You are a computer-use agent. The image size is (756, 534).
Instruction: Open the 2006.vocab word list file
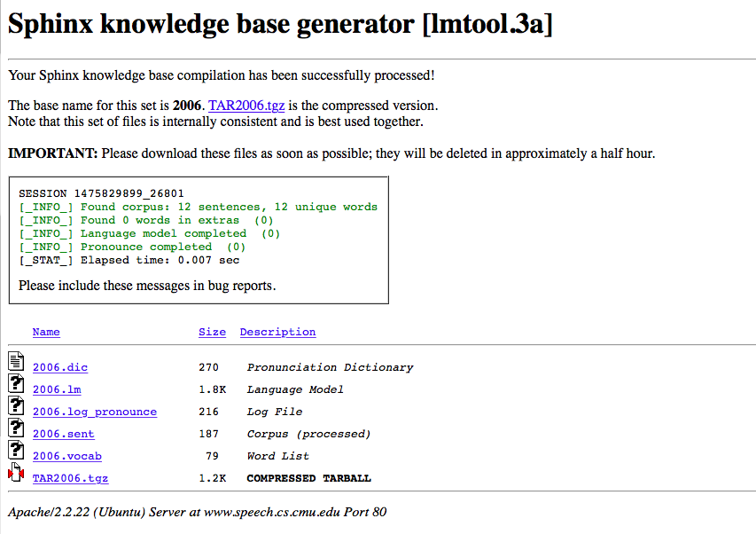coord(67,456)
